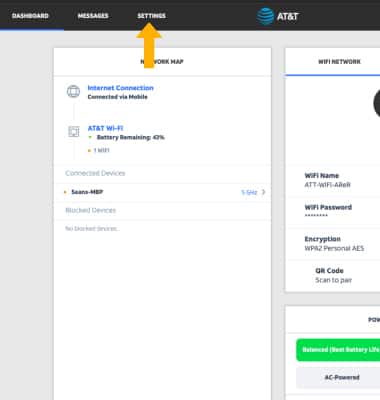Screen dimensions: 380x400
Task: Open the Settings tab
Action: point(152,16)
